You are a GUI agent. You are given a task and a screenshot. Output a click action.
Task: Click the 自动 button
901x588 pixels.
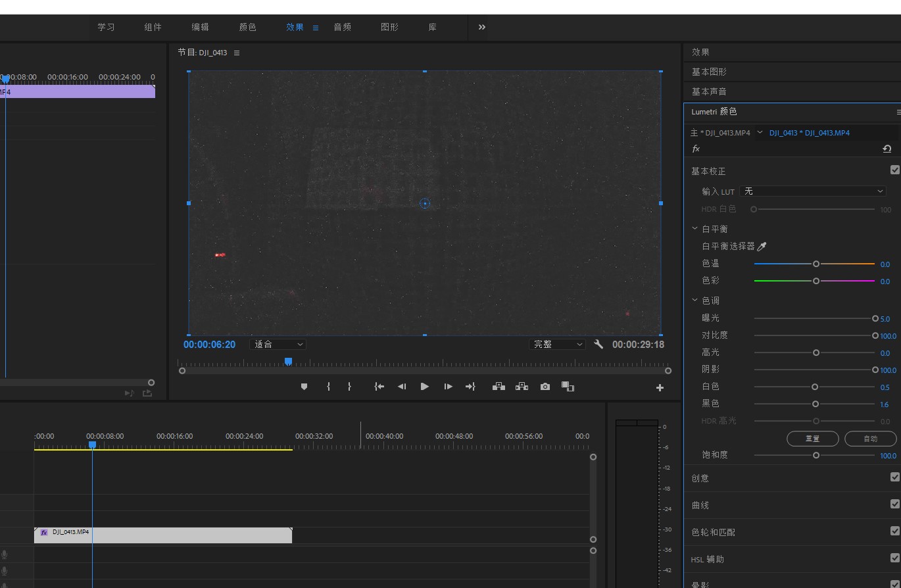click(870, 439)
